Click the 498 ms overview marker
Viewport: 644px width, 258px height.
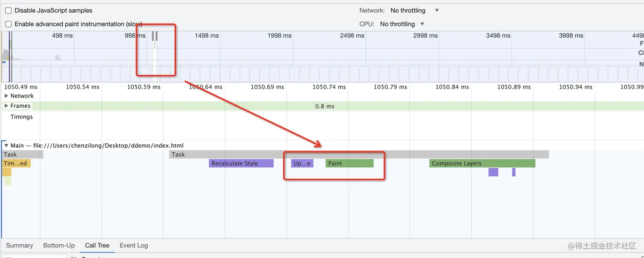[62, 36]
